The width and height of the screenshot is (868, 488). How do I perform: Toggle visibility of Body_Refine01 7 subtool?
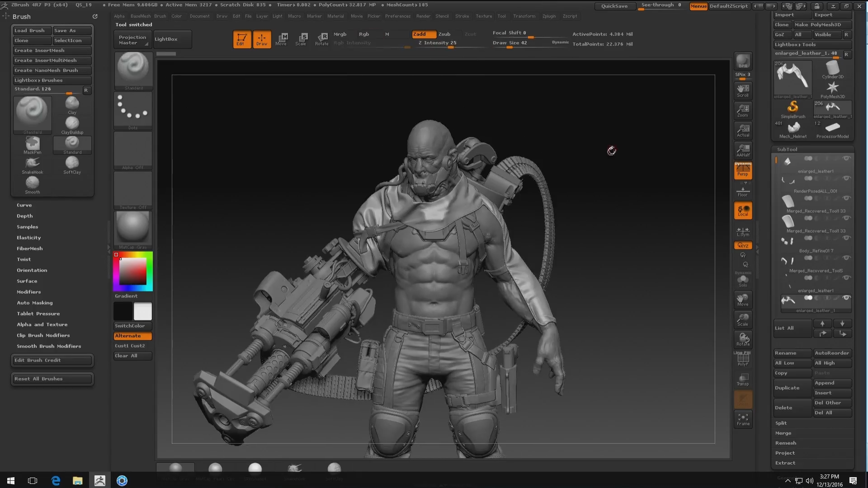[846, 238]
